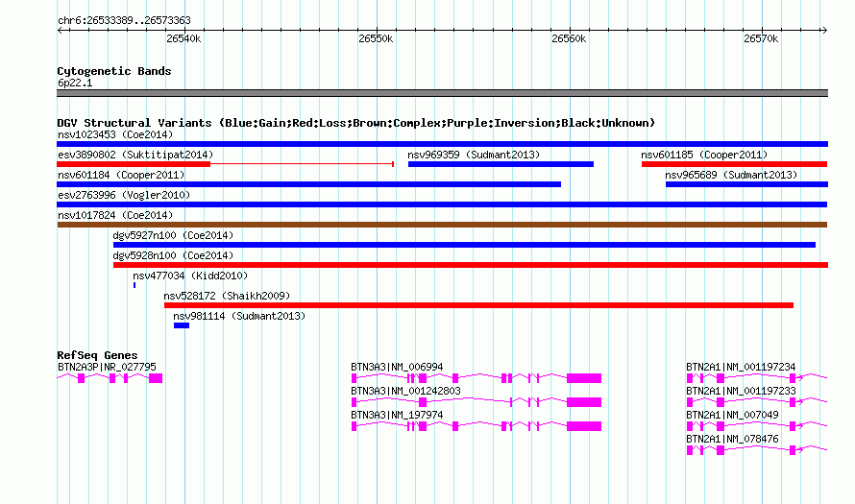Click the RefSeq Genes track title
Screen dimensions: 855x504
(x=97, y=354)
